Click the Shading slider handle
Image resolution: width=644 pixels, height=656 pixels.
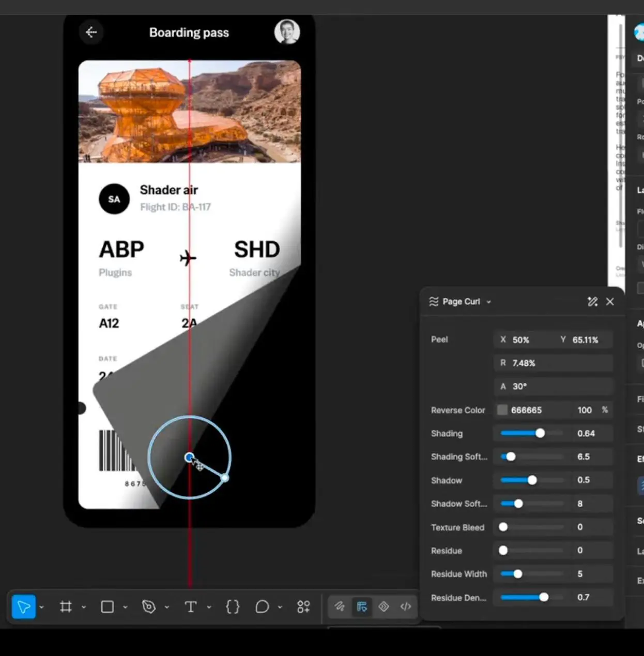pos(540,433)
